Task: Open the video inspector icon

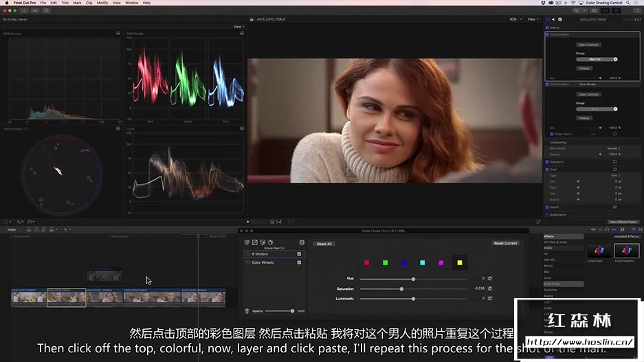Action: tap(548, 19)
